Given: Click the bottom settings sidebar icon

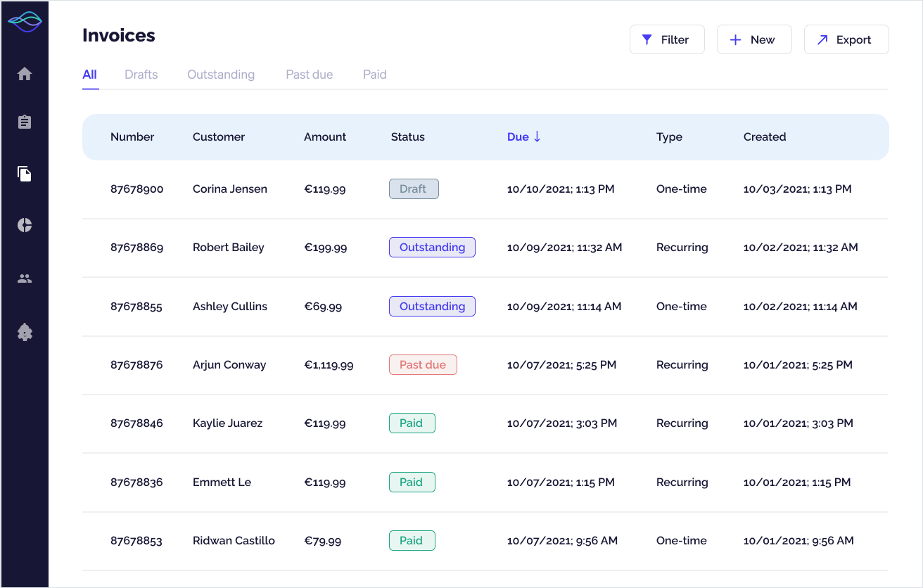Looking at the screenshot, I should (25, 332).
